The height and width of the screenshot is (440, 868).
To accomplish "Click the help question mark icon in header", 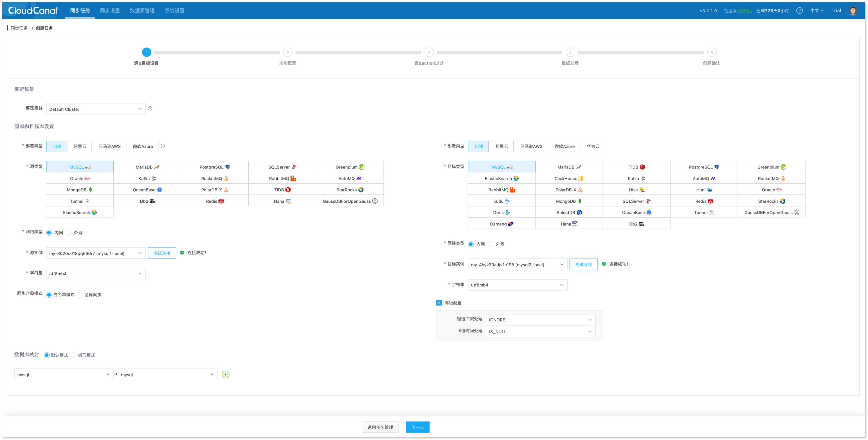I will 799,10.
